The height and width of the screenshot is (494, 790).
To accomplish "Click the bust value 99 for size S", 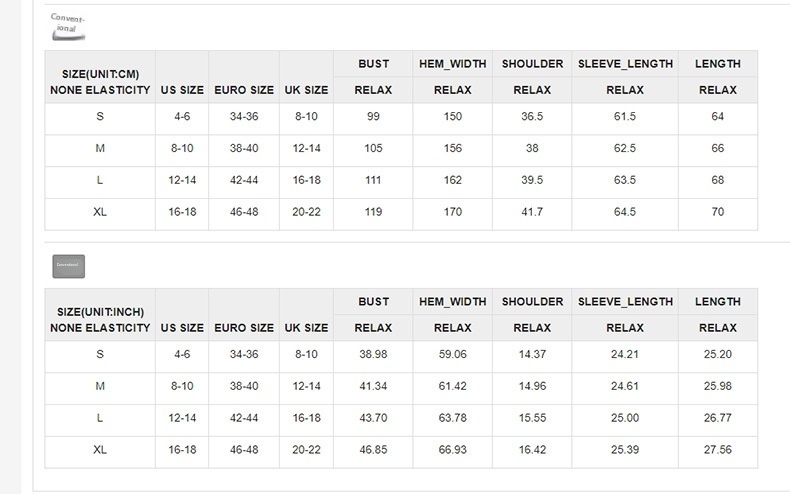I will 373,117.
